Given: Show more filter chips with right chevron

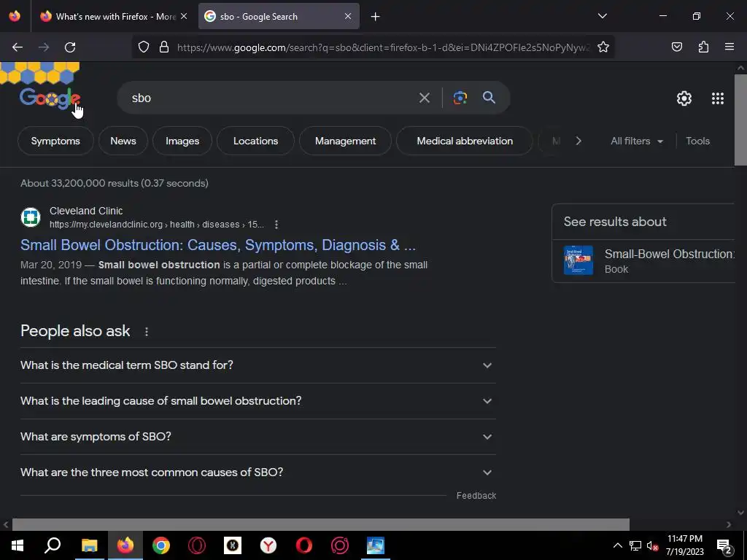Looking at the screenshot, I should click(578, 141).
